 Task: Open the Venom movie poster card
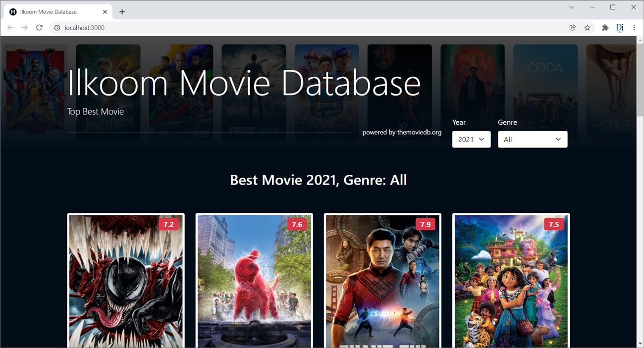point(126,281)
